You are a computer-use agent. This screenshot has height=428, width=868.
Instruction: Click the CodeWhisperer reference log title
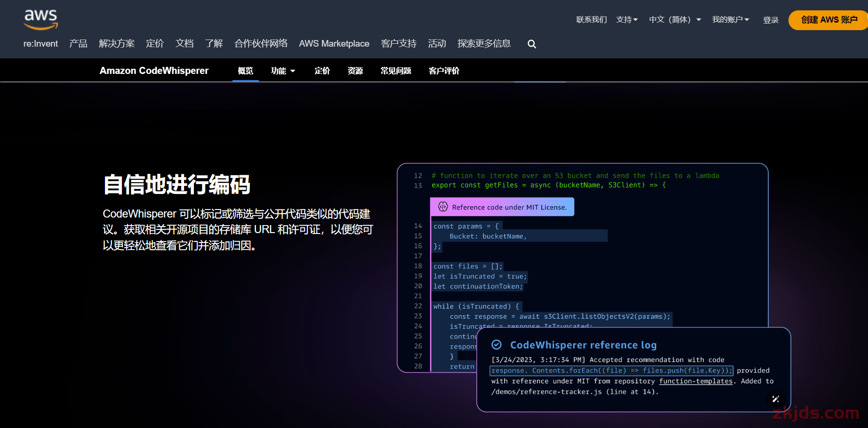click(583, 345)
